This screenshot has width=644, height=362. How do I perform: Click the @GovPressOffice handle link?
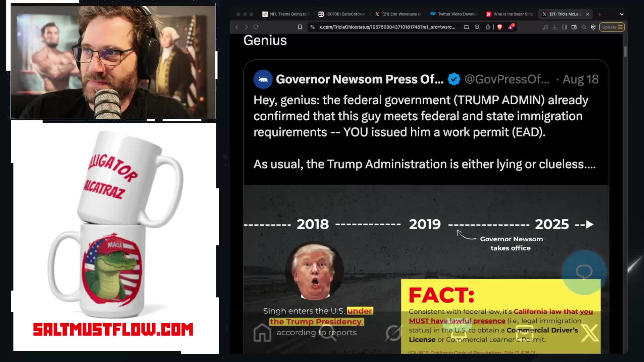tap(507, 79)
